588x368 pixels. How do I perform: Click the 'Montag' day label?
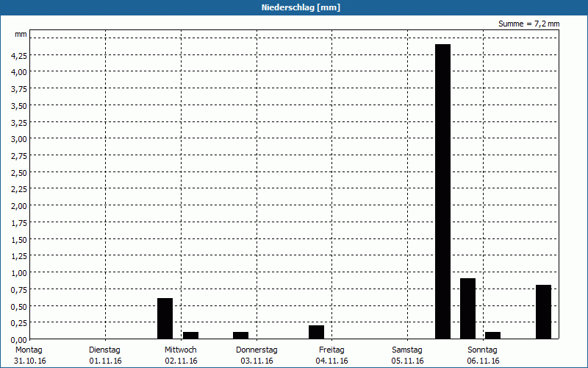point(29,350)
